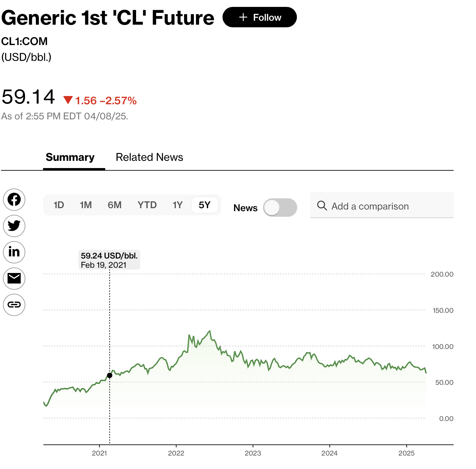Click the 59.24 USD/bbl. chart tooltip
Viewport: 476px width, 469px height.
(109, 260)
